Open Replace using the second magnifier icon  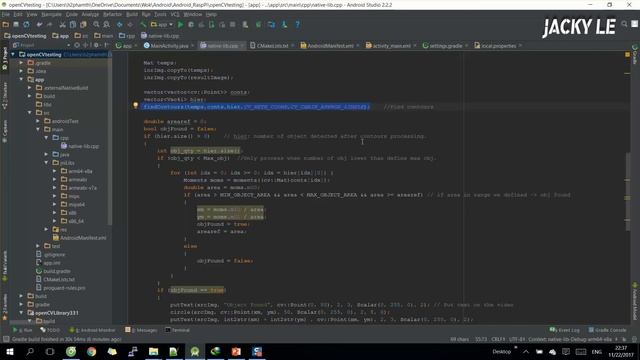pyautogui.click(x=107, y=24)
